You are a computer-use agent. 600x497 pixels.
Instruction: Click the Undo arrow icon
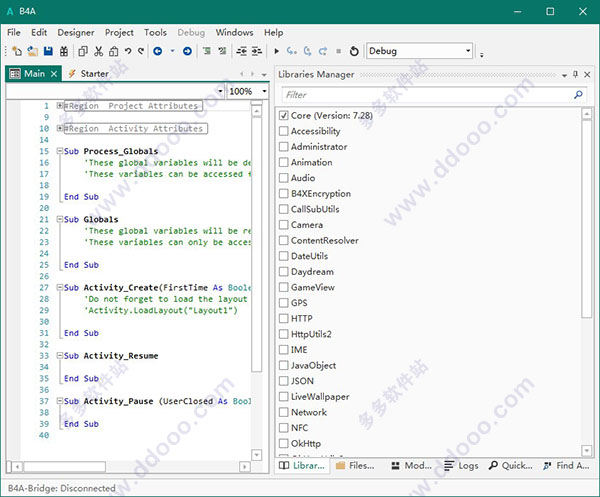click(128, 51)
